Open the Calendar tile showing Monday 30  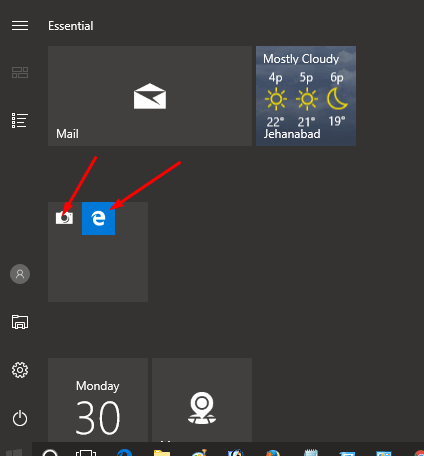pyautogui.click(x=98, y=400)
